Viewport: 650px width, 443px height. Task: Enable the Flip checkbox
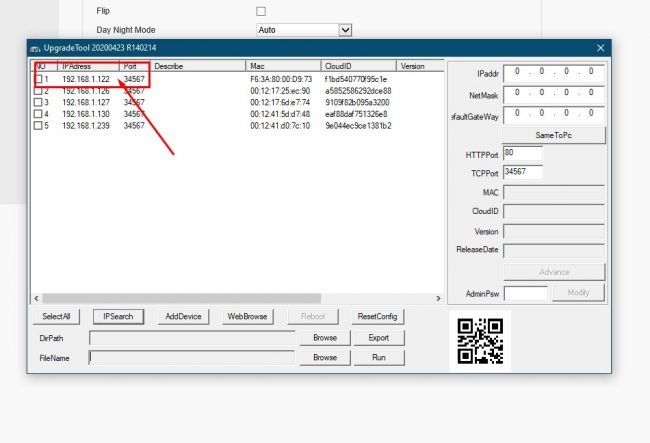pyautogui.click(x=261, y=11)
